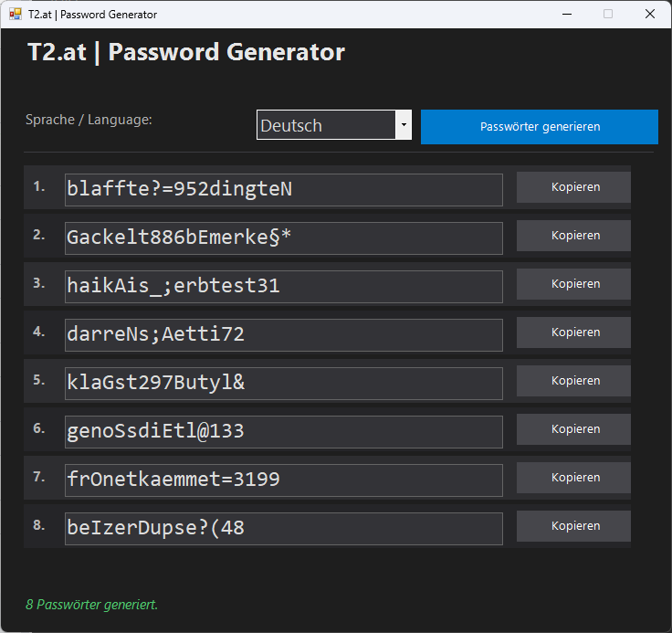Click the app icon in title bar
Viewport: 672px width, 633px height.
[16, 15]
